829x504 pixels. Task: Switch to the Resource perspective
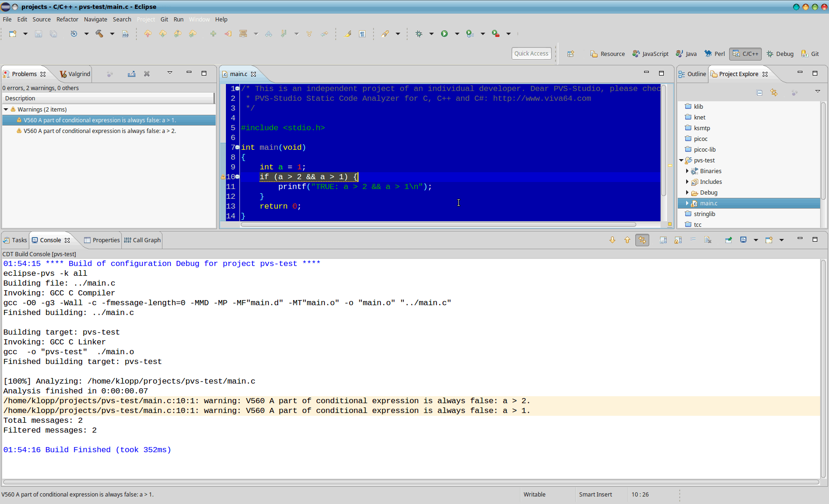click(608, 54)
